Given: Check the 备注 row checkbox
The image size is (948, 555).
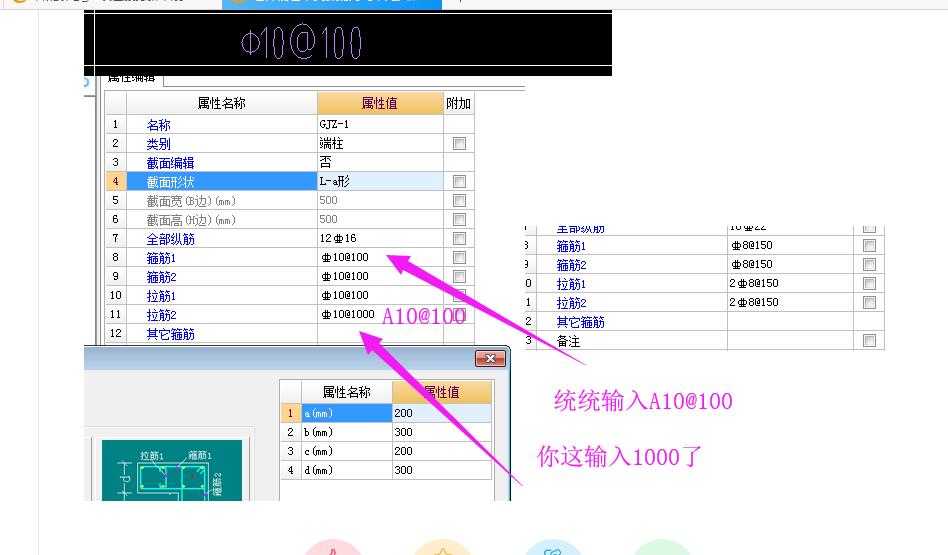Looking at the screenshot, I should 869,340.
